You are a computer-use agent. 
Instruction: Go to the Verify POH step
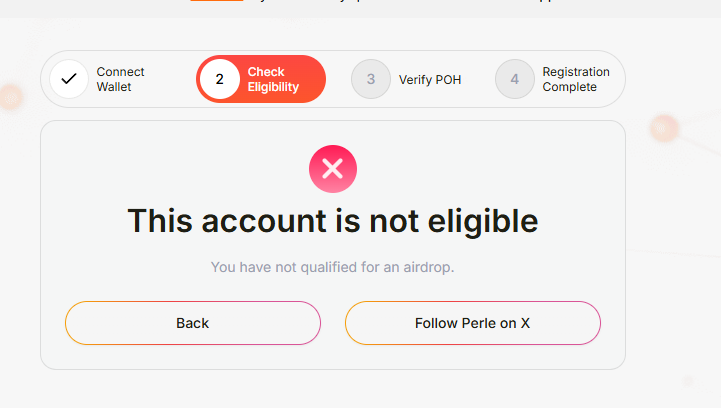[430, 79]
